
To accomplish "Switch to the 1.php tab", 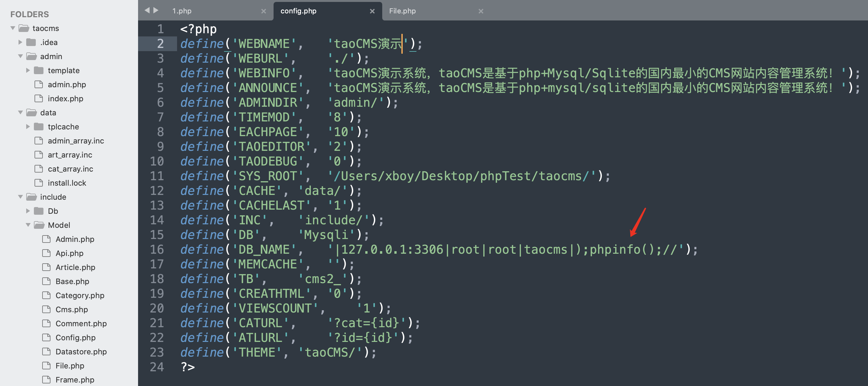I will coord(182,11).
